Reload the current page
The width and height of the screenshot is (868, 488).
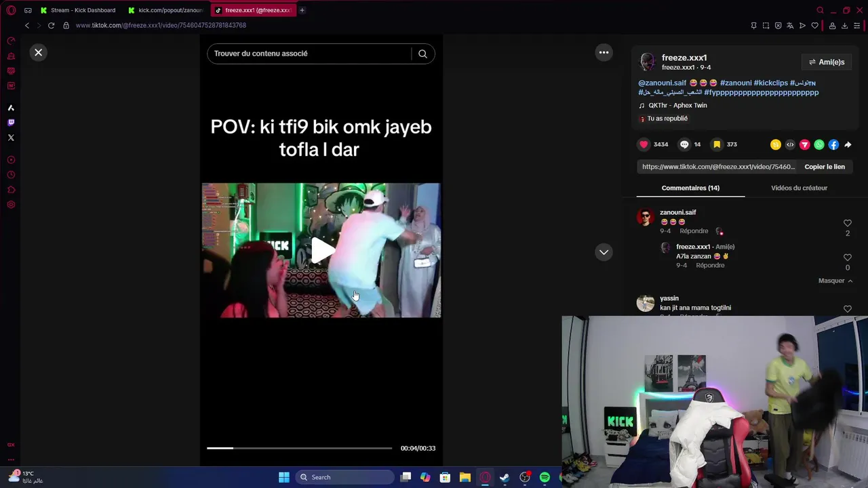(x=51, y=25)
